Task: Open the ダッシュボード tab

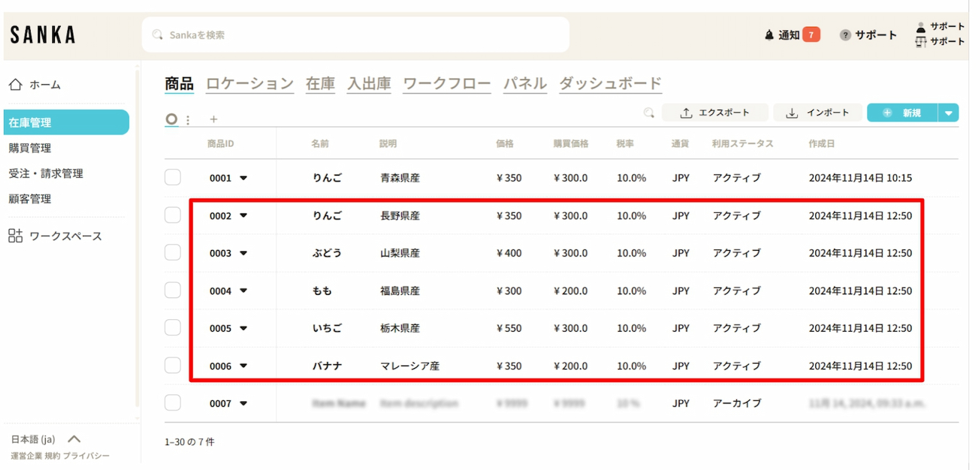Action: click(610, 84)
